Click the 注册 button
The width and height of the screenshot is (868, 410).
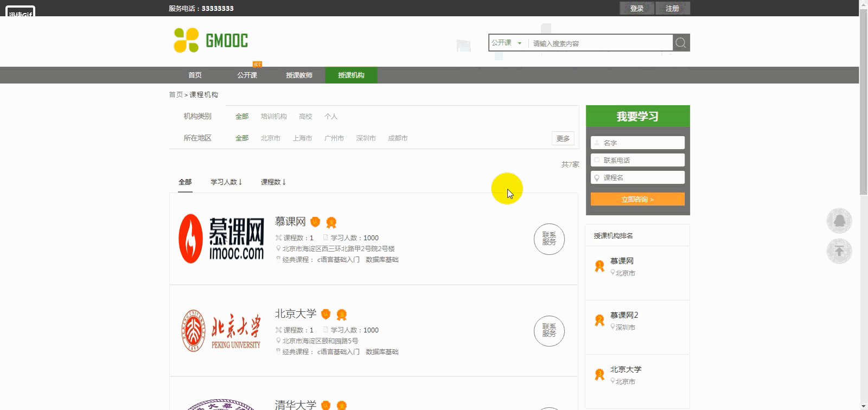[673, 8]
